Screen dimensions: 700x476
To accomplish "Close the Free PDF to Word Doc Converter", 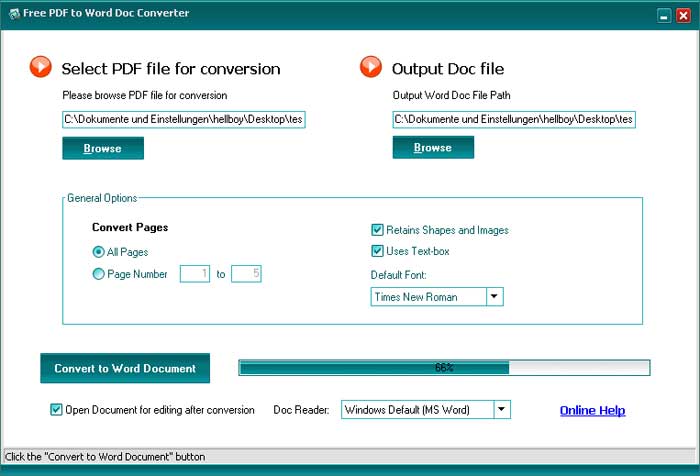I will coord(683,16).
